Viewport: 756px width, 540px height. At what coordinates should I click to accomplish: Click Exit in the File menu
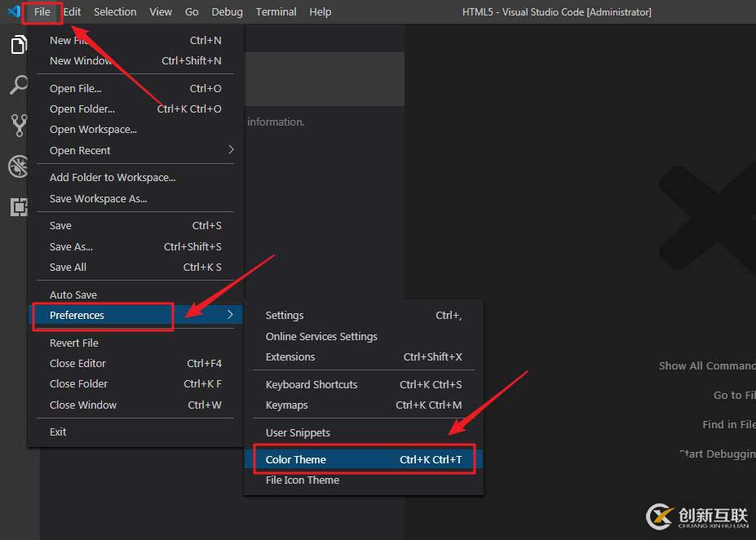tap(135, 432)
